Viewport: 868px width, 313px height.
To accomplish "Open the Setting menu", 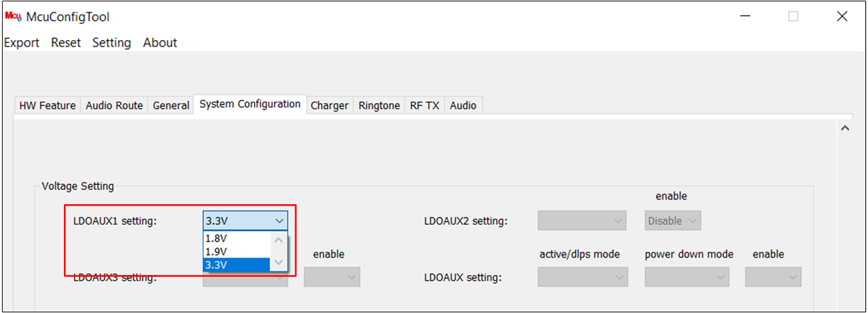I will coord(111,43).
